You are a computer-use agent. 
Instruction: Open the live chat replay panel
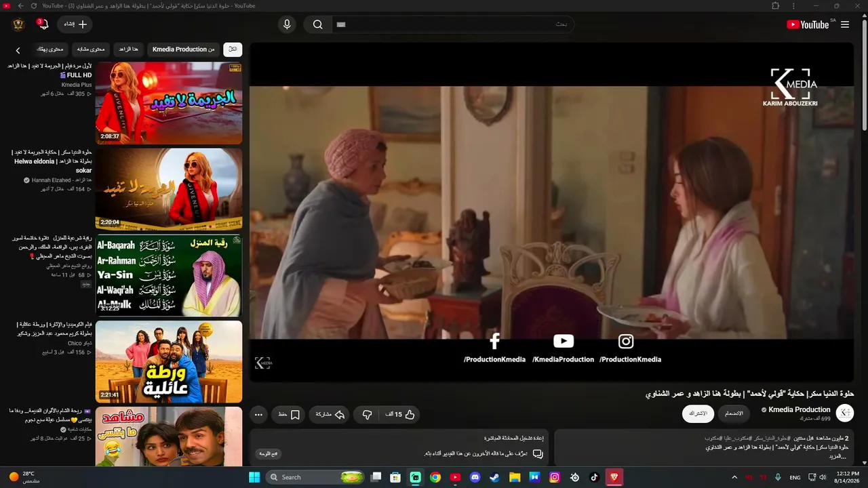tap(398, 447)
